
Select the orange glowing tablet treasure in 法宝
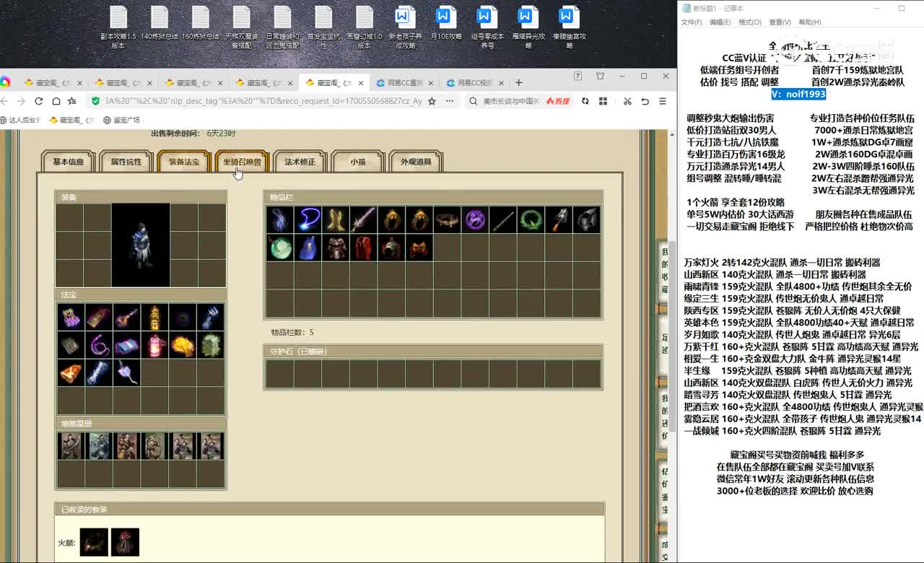tap(71, 373)
